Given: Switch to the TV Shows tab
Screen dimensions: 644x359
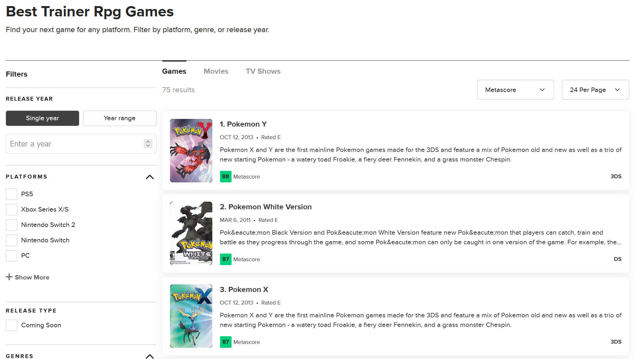Looking at the screenshot, I should [x=263, y=71].
